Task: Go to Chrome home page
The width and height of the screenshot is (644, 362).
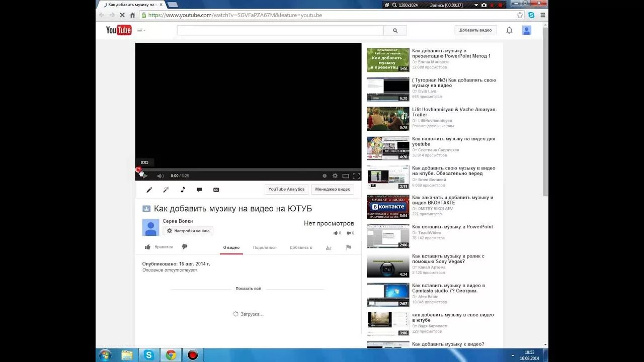Action: [133, 15]
